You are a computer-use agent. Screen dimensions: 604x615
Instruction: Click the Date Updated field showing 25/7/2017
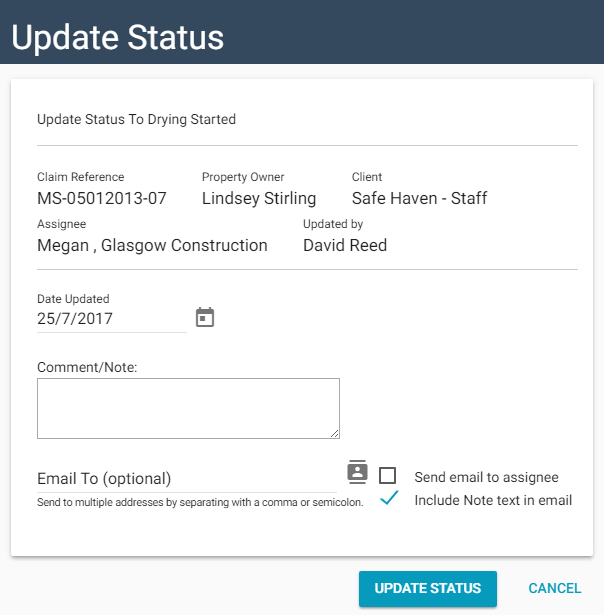tap(110, 319)
